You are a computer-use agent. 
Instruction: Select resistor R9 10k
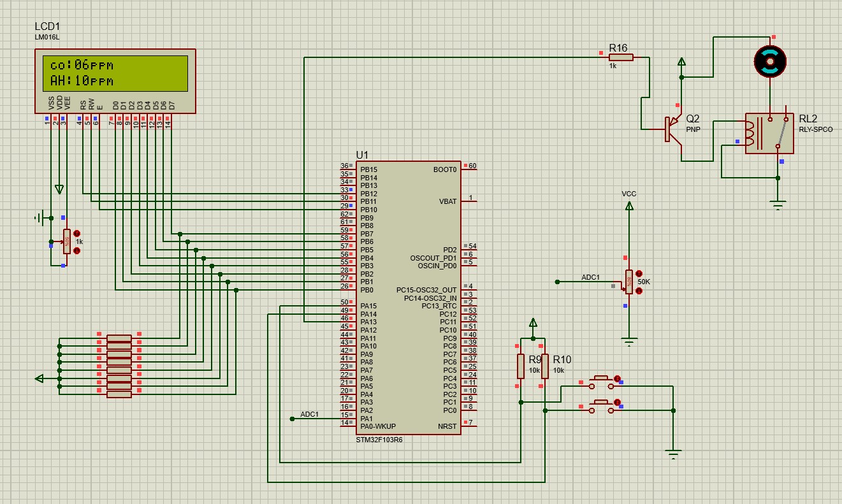pos(521,366)
